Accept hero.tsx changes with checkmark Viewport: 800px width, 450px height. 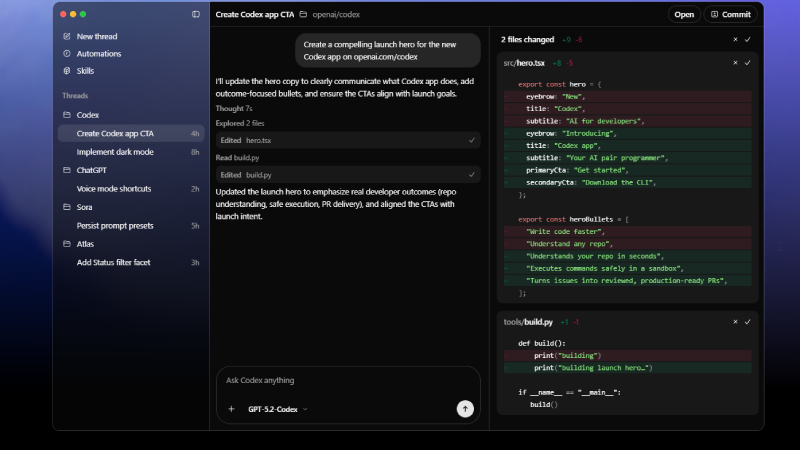[x=747, y=63]
